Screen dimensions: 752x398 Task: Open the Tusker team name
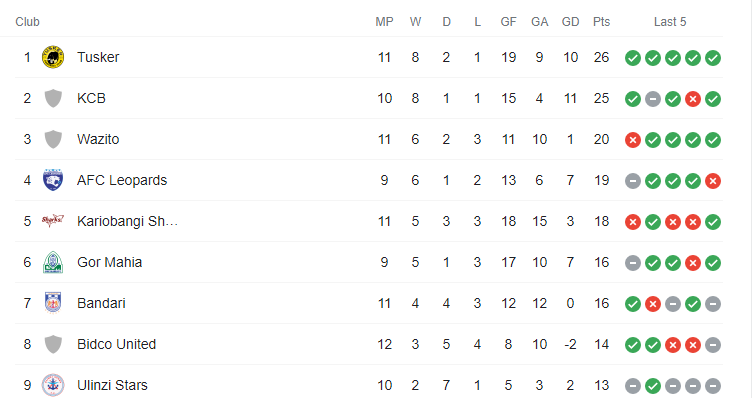(x=98, y=57)
